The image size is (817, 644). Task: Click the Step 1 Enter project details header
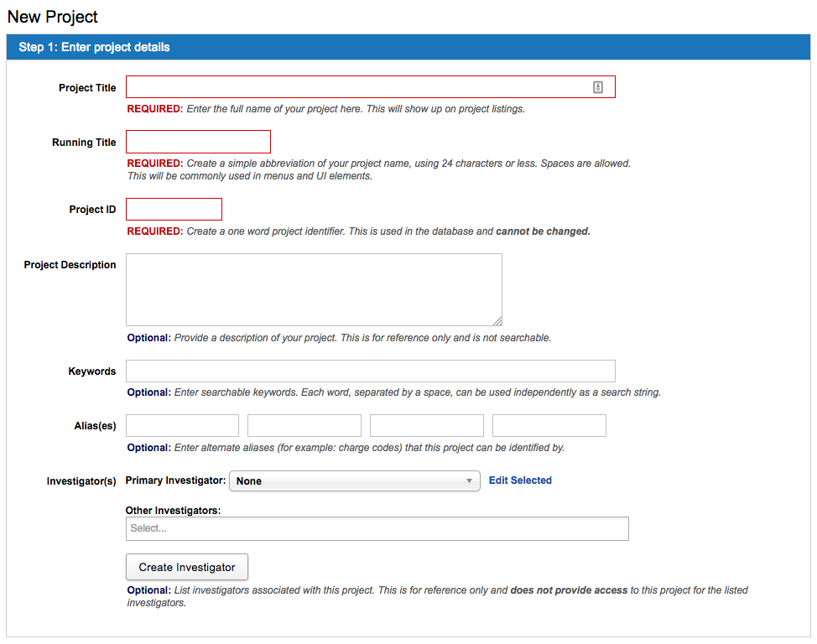(x=94, y=47)
